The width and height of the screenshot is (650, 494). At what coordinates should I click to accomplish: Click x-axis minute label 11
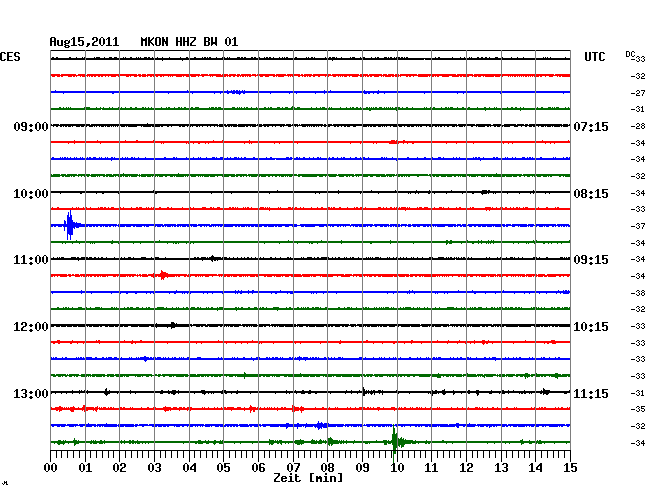[x=431, y=467]
